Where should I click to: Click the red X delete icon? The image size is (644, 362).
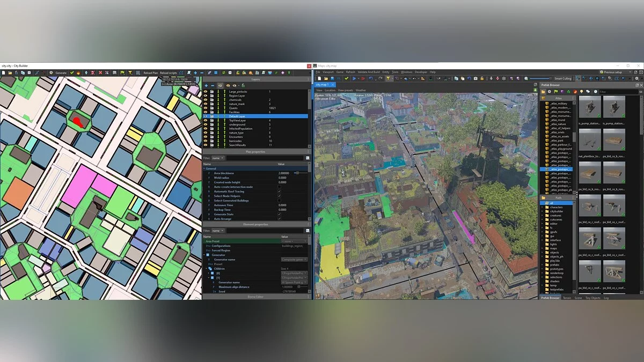(x=100, y=72)
